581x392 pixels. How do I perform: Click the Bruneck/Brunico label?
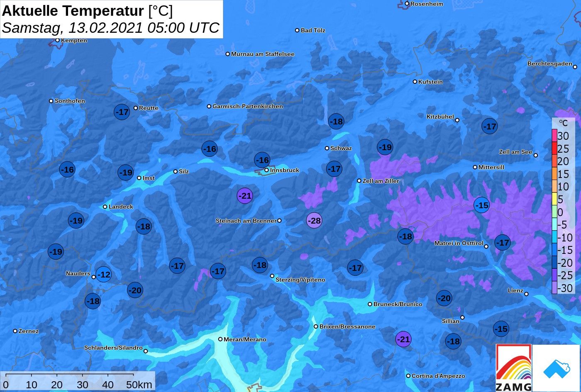coord(398,304)
